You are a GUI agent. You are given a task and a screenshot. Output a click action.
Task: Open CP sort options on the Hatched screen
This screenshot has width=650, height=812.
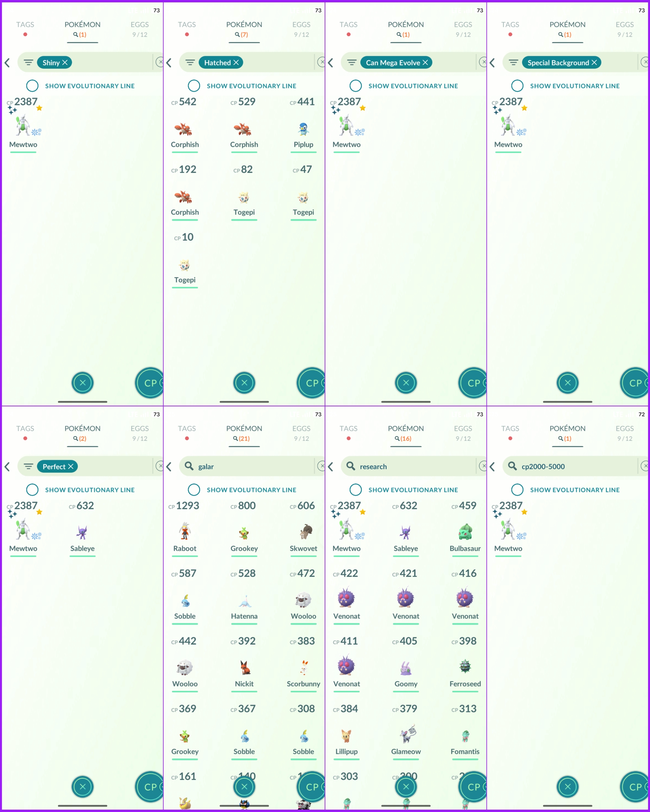(x=311, y=383)
